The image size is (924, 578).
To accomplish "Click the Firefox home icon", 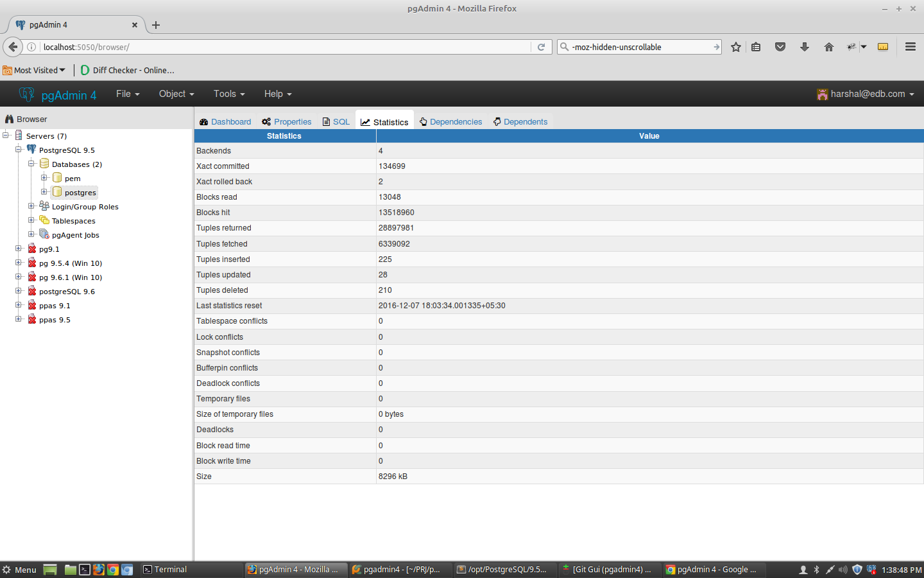I will pyautogui.click(x=828, y=47).
